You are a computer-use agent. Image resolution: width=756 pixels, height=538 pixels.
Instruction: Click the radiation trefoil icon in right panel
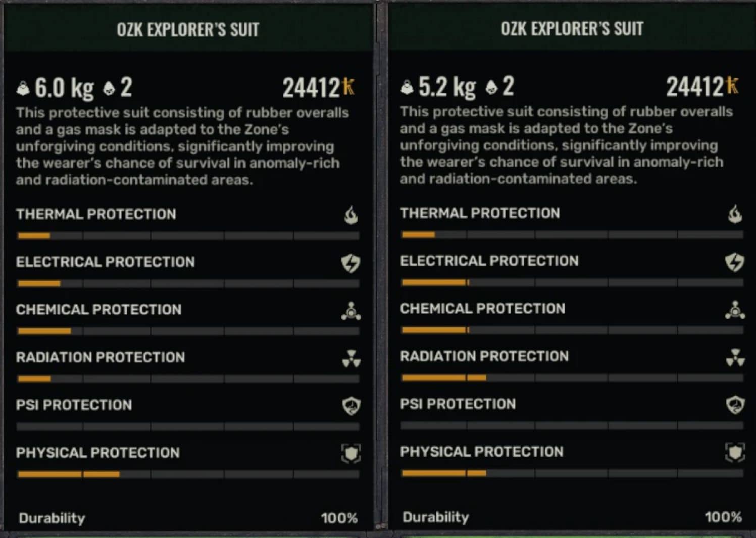[x=735, y=357]
